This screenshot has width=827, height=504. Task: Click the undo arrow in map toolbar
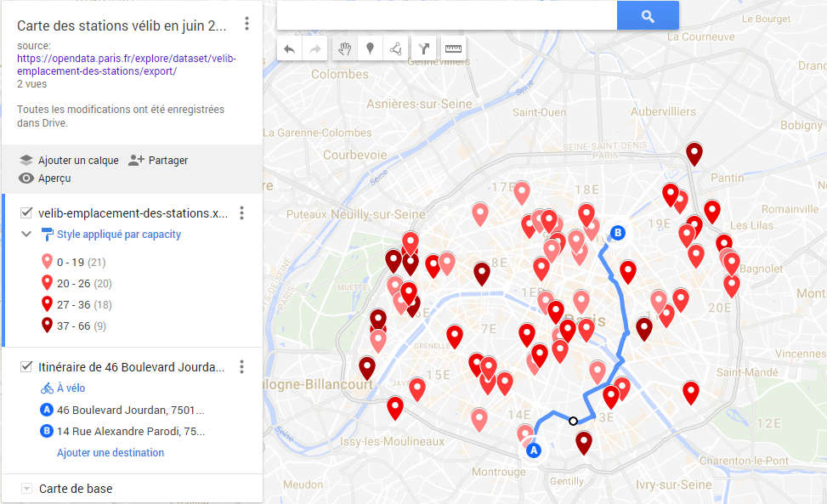[289, 49]
